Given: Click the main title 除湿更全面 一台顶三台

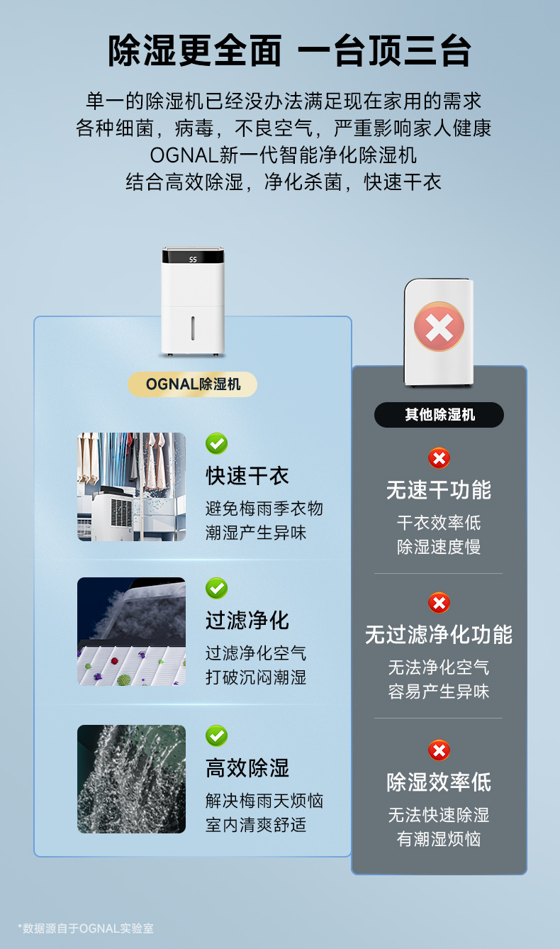Looking at the screenshot, I should pos(290,52).
